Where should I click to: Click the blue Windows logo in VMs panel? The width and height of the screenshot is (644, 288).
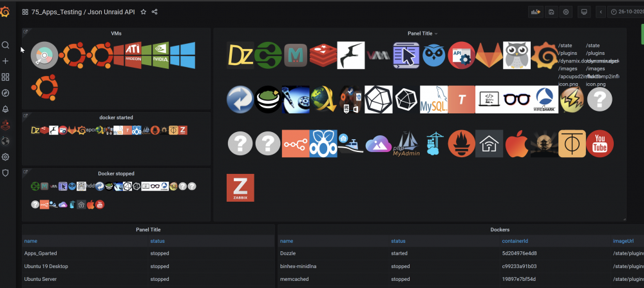click(x=182, y=55)
